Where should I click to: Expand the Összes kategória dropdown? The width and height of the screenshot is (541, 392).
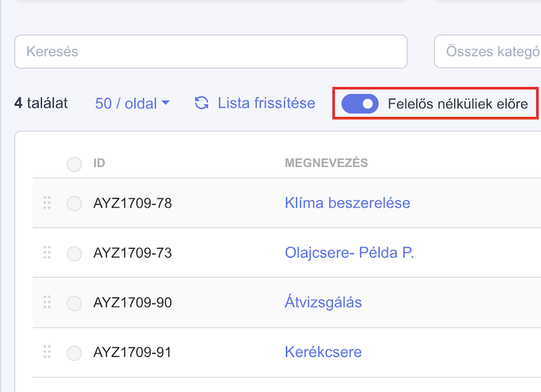(x=488, y=51)
